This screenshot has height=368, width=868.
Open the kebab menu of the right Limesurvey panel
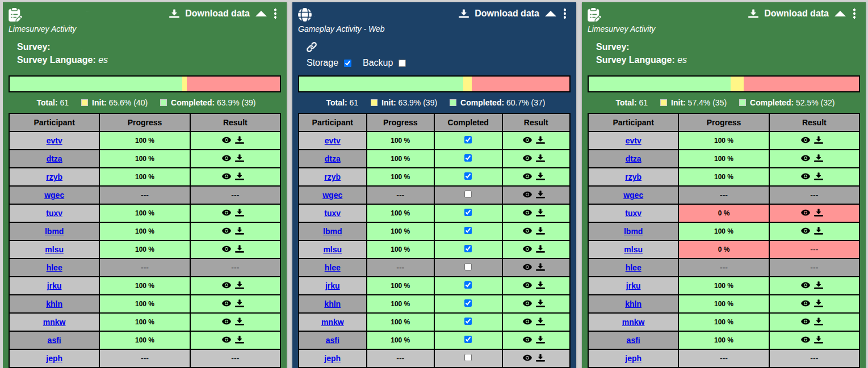[x=854, y=14]
